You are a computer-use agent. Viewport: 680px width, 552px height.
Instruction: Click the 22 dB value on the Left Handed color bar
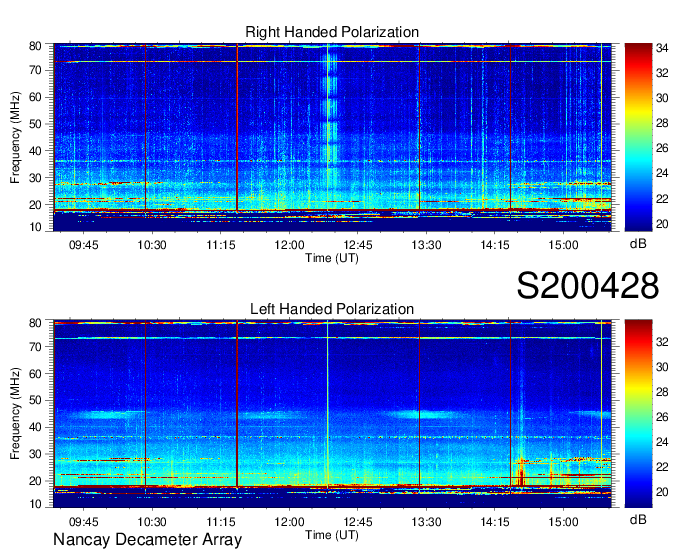[x=662, y=467]
